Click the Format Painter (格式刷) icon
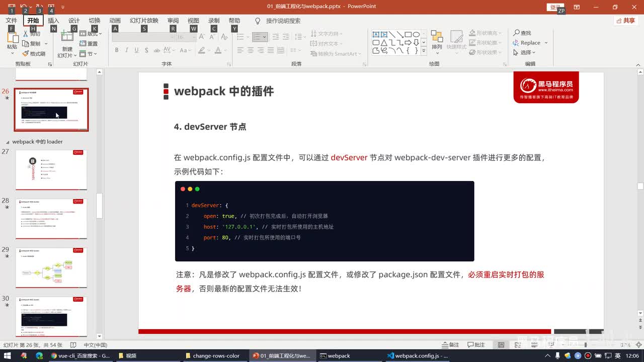Screen dimensions: 644x362 tap(26, 54)
